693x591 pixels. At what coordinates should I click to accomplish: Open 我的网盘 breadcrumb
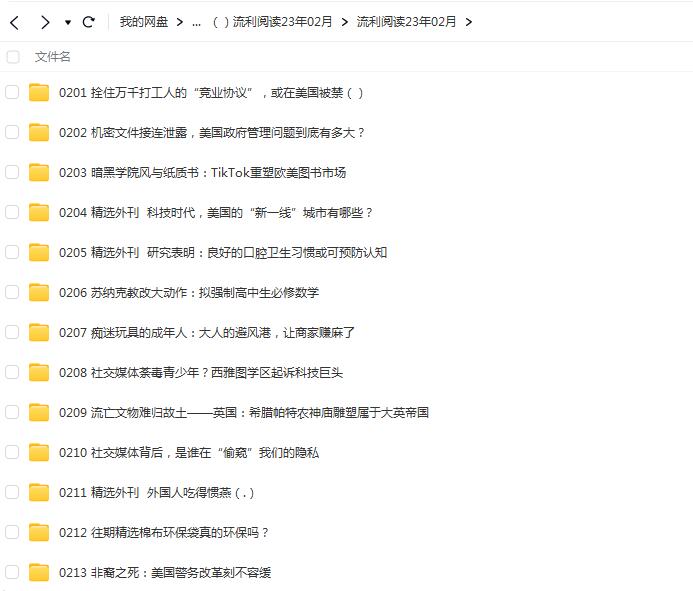(144, 22)
